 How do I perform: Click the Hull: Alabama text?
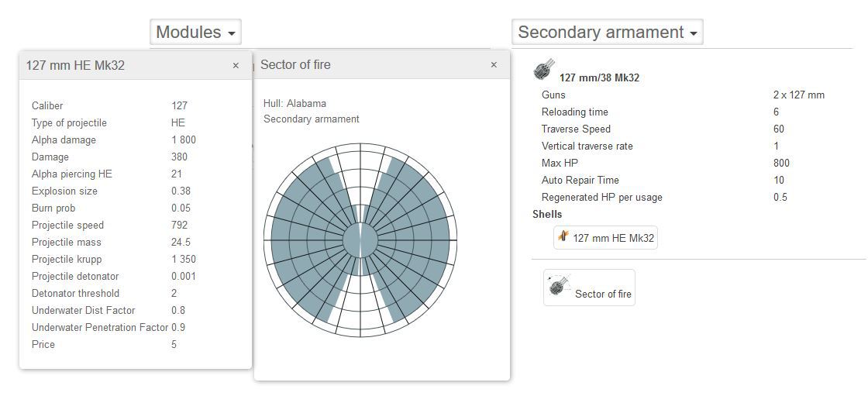click(x=294, y=104)
